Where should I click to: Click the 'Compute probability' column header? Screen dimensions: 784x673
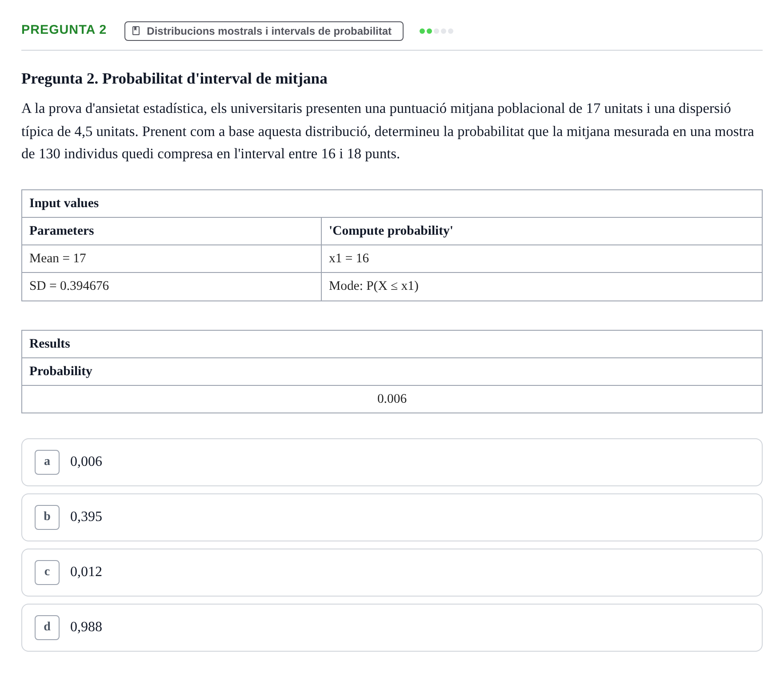pyautogui.click(x=541, y=231)
